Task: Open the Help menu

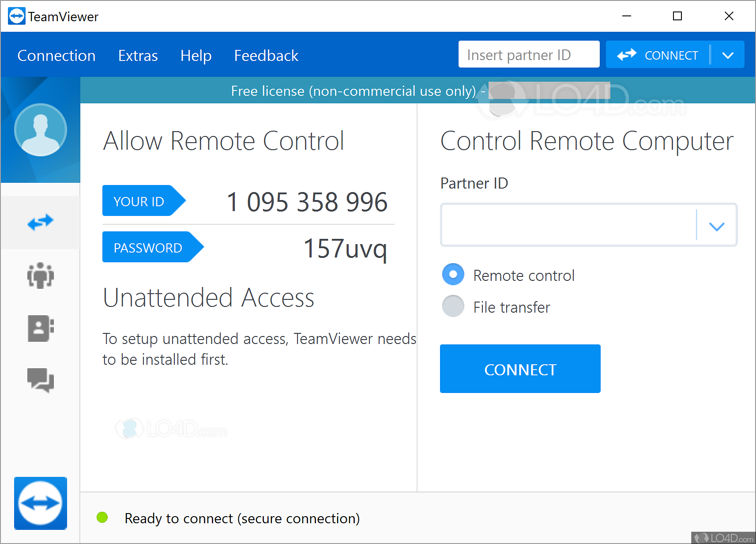Action: point(196,56)
